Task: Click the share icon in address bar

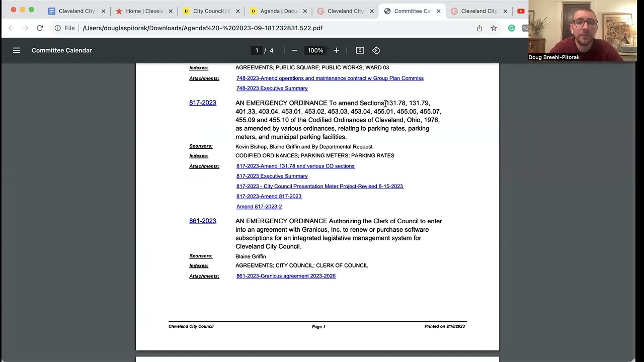Action: (x=479, y=28)
